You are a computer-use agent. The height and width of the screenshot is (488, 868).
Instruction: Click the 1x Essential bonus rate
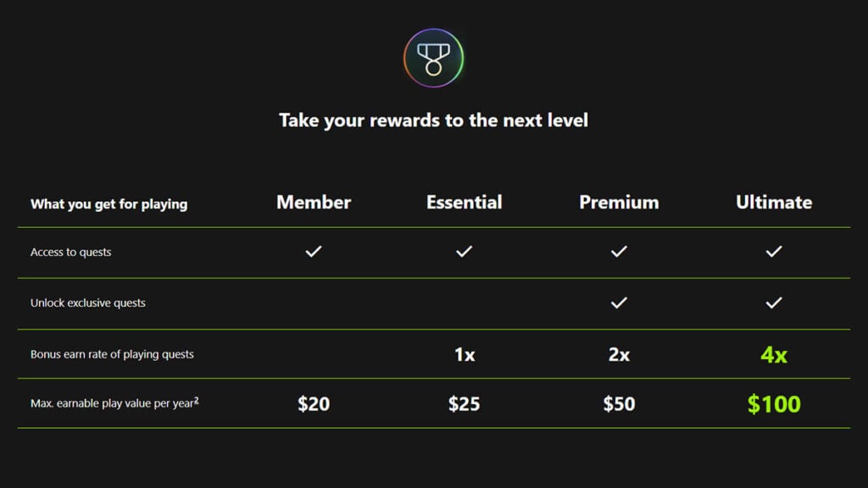464,354
